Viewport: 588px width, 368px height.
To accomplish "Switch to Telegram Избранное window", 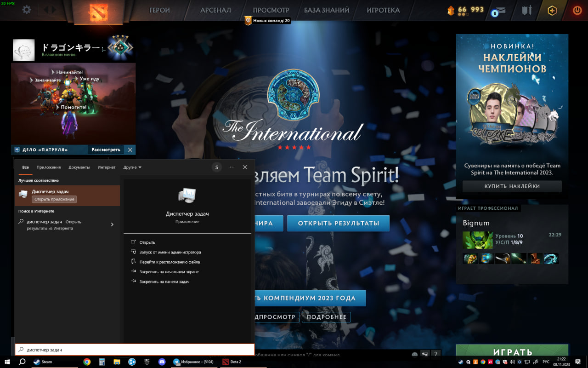I will 194,362.
